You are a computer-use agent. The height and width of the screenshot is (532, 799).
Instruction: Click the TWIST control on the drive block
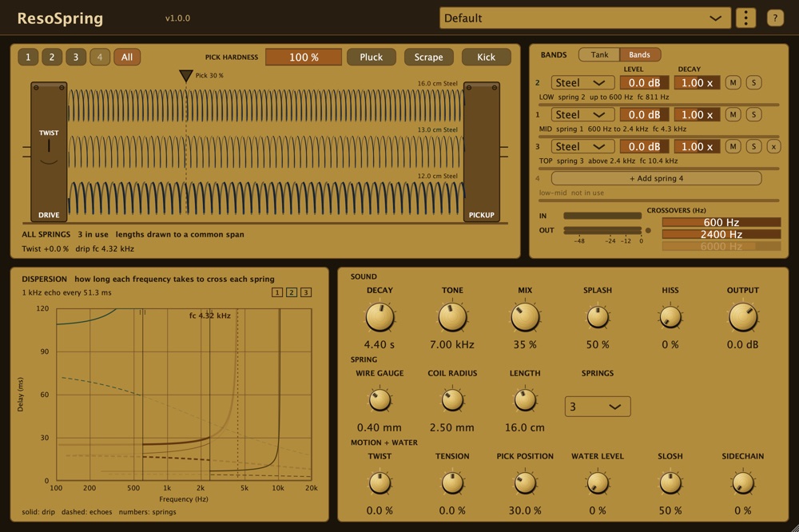coord(49,148)
